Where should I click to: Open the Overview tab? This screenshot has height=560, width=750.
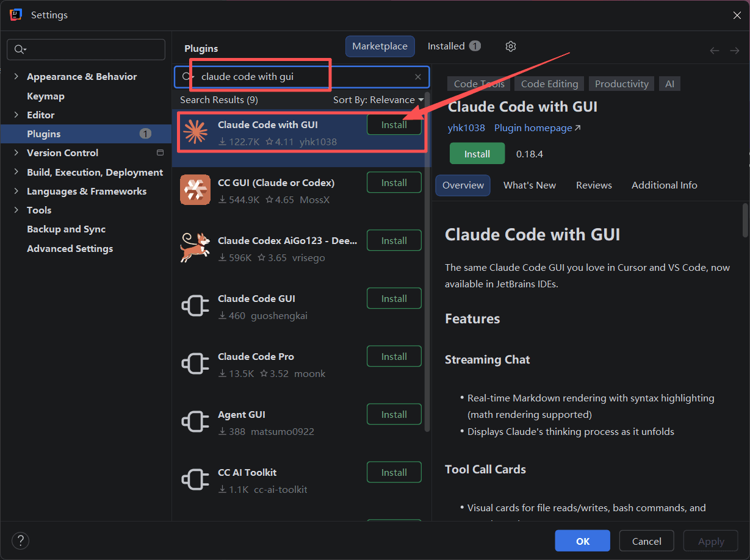click(x=463, y=185)
